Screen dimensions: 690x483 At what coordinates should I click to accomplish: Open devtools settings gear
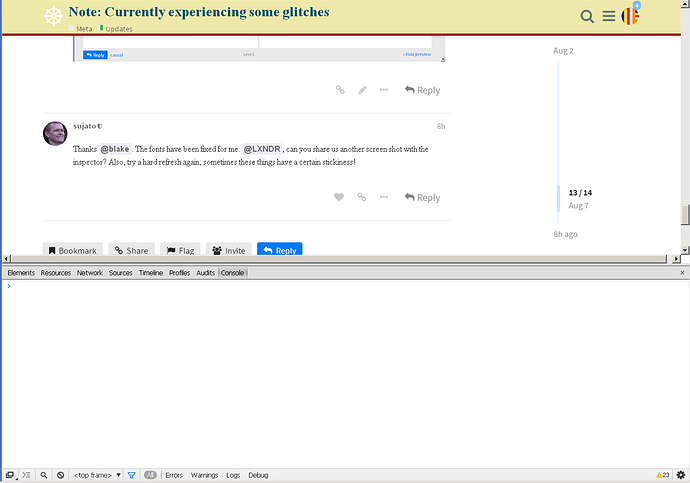681,475
